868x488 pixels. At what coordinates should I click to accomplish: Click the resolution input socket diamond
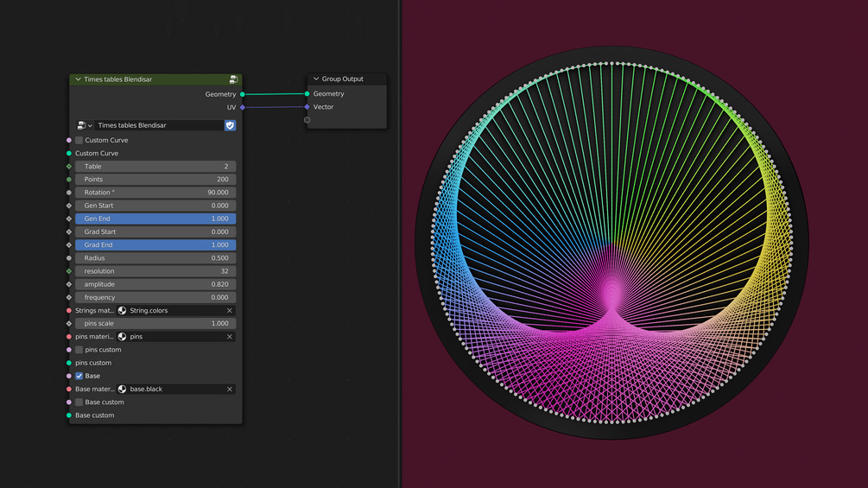[x=69, y=271]
